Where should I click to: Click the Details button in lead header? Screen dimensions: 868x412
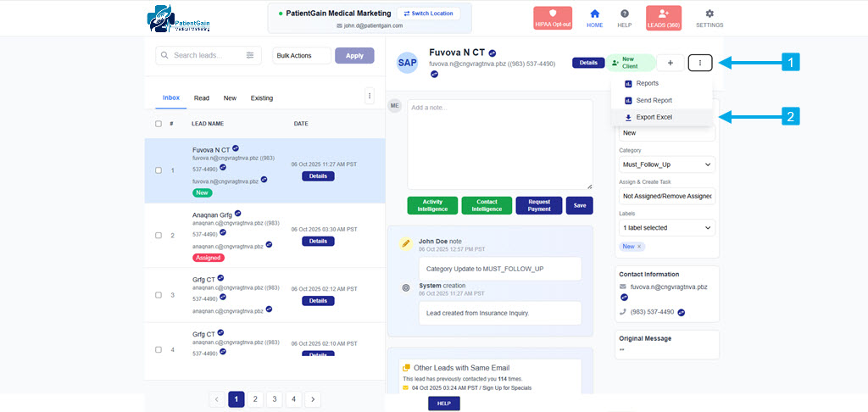pyautogui.click(x=588, y=63)
